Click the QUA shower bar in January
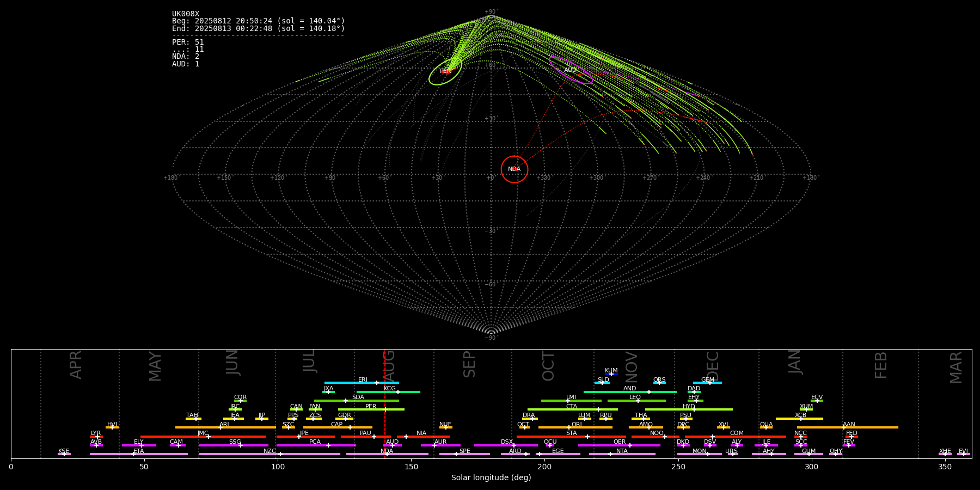The height and width of the screenshot is (490, 980). (x=766, y=427)
